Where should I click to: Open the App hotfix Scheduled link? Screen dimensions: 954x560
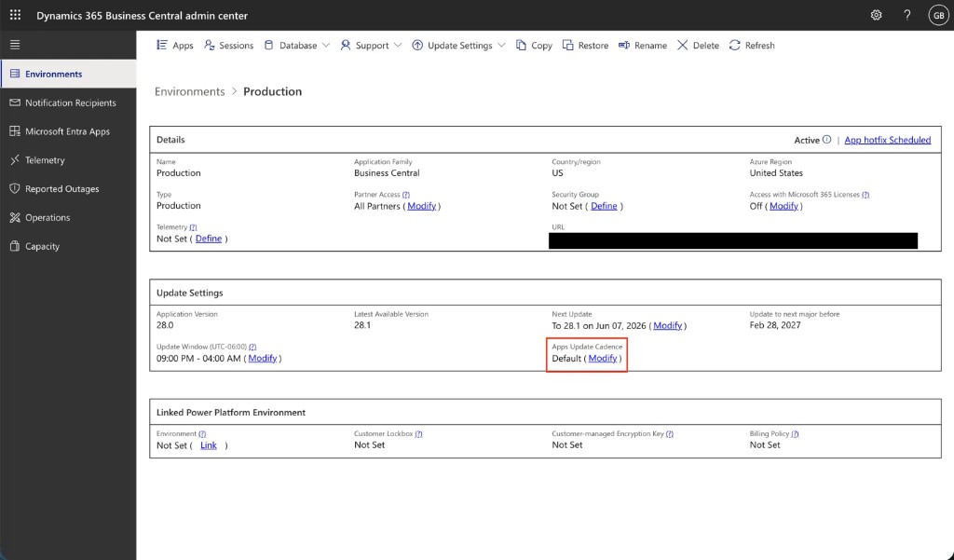888,140
